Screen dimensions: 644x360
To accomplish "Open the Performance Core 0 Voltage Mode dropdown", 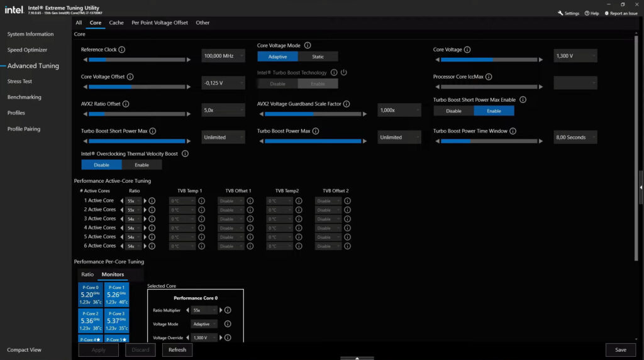I will (204, 324).
